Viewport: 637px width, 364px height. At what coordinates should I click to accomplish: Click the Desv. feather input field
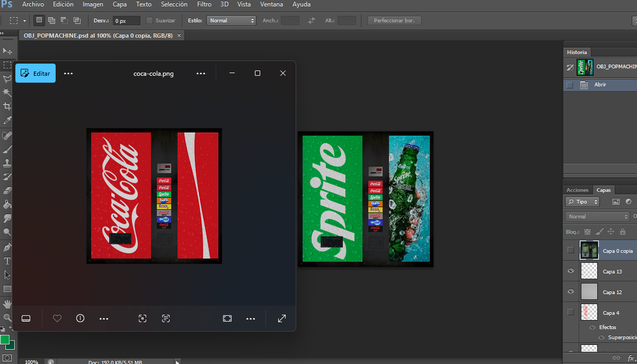pyautogui.click(x=126, y=21)
